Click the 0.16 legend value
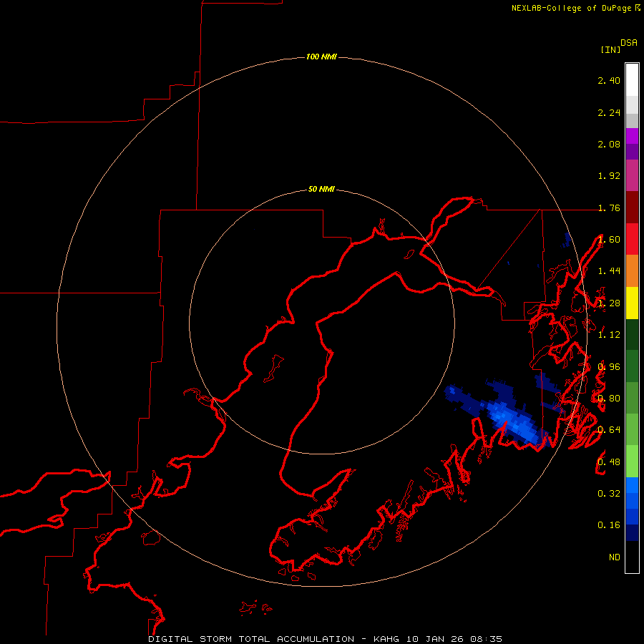The height and width of the screenshot is (644, 644). (609, 525)
